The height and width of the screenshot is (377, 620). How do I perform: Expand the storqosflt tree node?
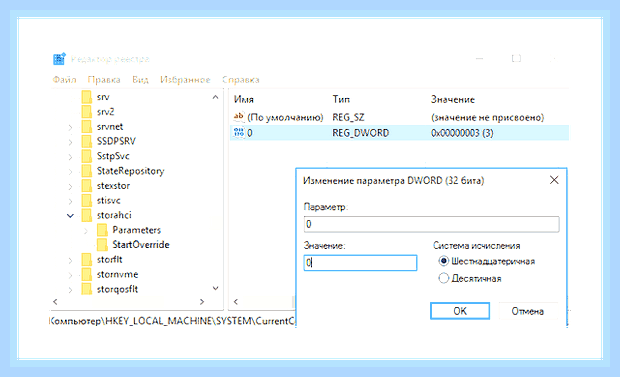[x=70, y=290]
